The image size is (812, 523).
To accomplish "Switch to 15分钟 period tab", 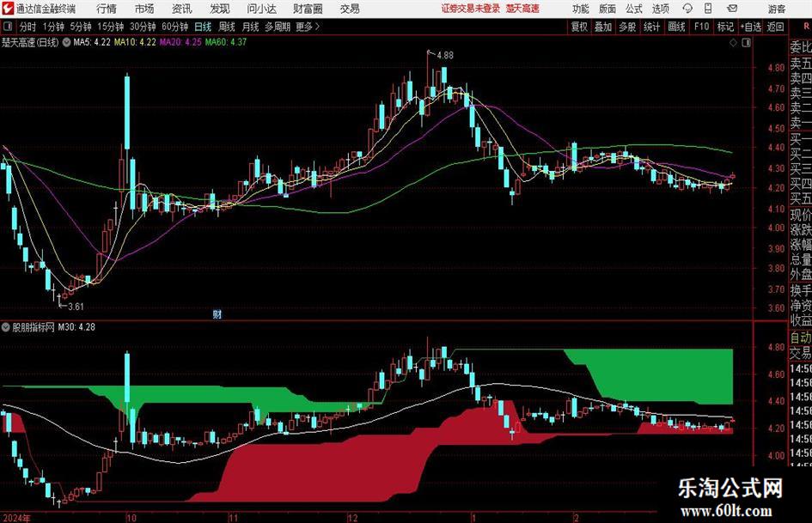I will pyautogui.click(x=110, y=27).
